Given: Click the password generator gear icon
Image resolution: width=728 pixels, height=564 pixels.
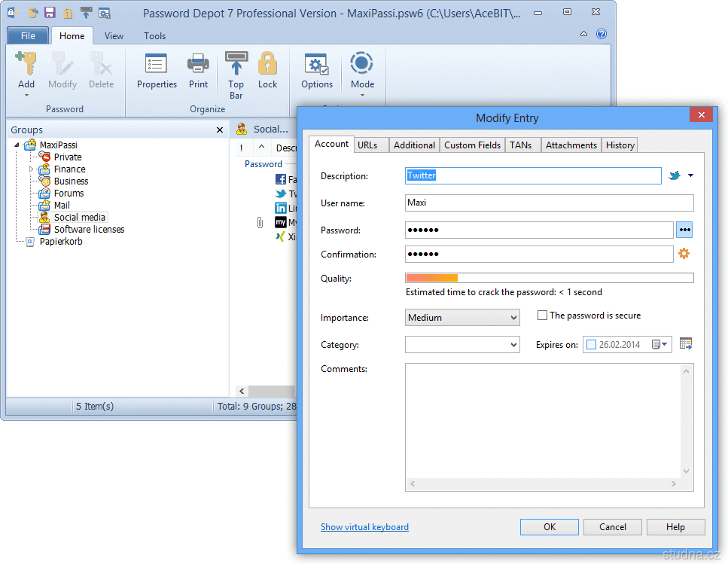Looking at the screenshot, I should pos(684,254).
